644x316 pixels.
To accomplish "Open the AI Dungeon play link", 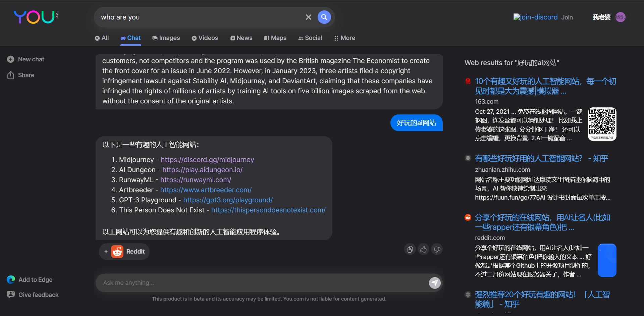I will pyautogui.click(x=203, y=170).
